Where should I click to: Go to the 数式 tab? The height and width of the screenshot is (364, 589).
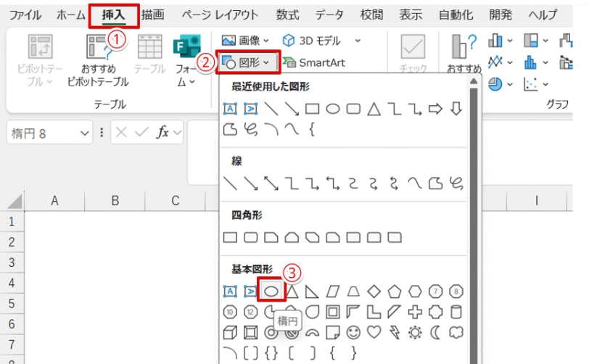point(287,15)
